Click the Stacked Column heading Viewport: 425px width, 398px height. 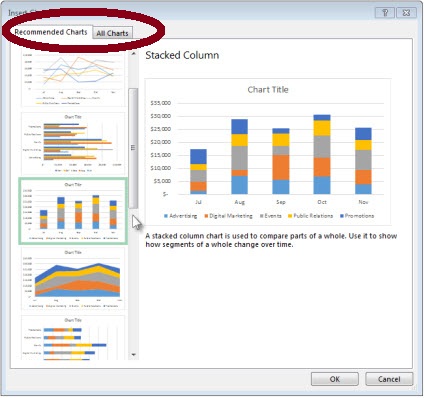coord(182,55)
